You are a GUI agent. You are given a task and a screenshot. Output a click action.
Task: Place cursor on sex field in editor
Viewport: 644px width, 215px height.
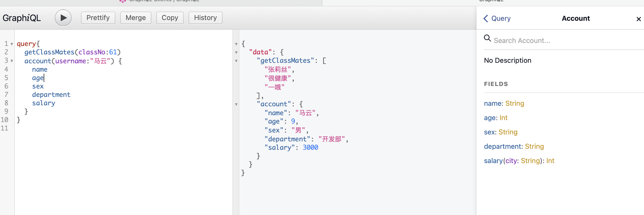pos(38,86)
